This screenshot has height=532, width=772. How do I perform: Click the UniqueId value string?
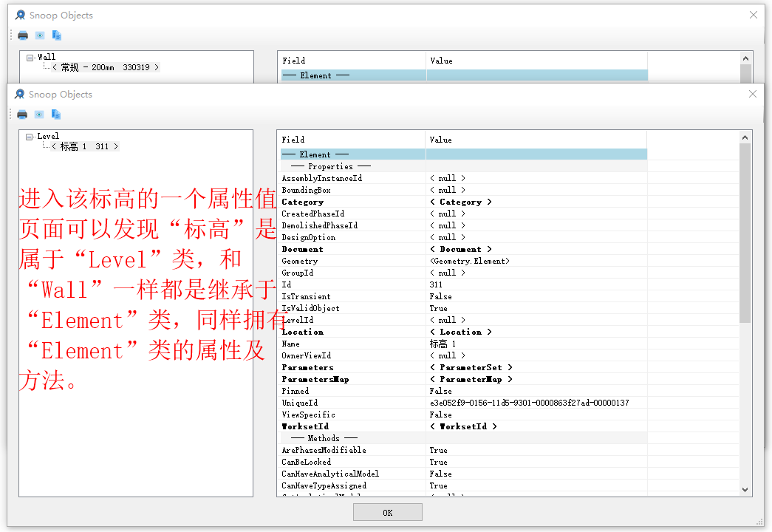pyautogui.click(x=529, y=403)
